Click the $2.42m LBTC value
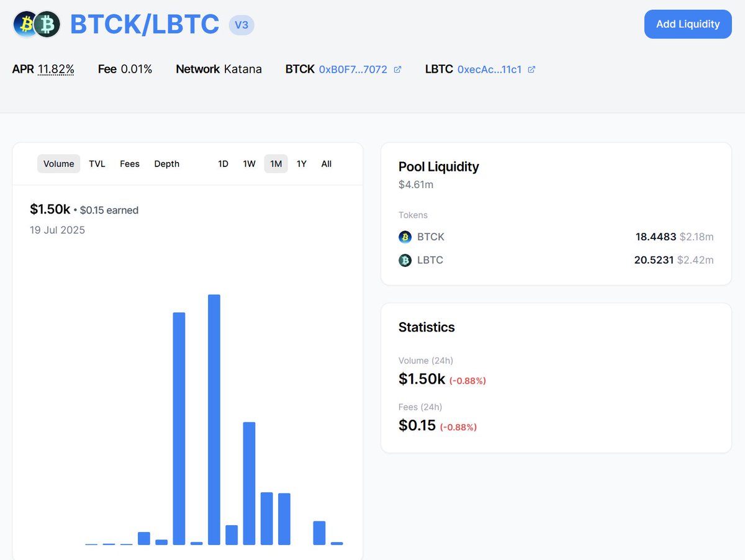 [697, 260]
